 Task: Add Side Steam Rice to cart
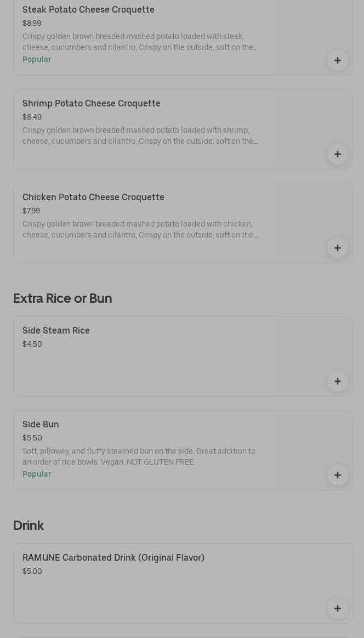point(338,381)
